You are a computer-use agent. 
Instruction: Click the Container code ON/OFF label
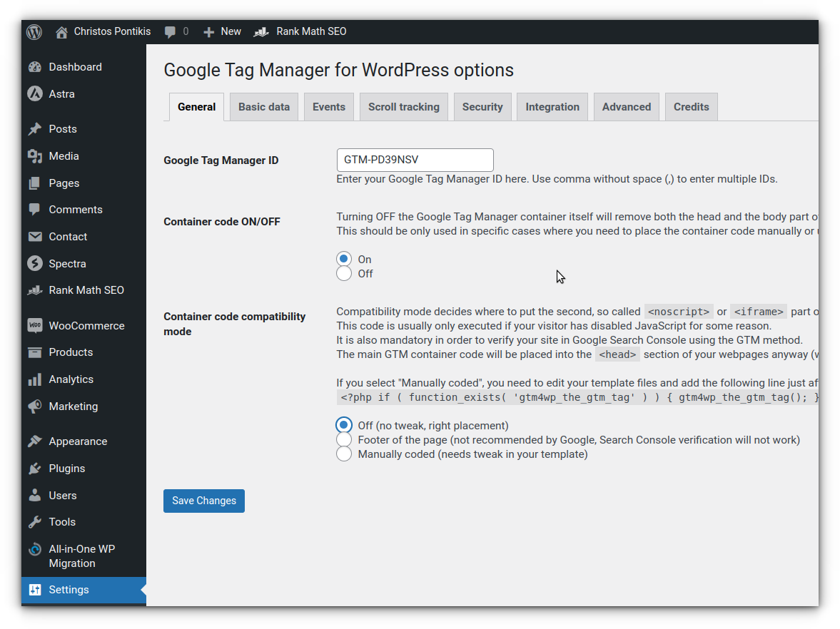[222, 222]
